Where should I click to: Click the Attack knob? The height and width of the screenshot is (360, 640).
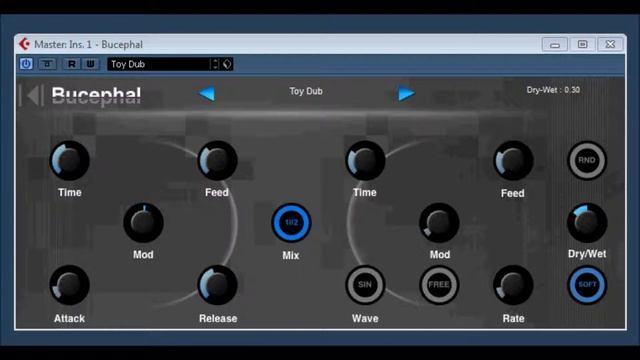tap(69, 285)
